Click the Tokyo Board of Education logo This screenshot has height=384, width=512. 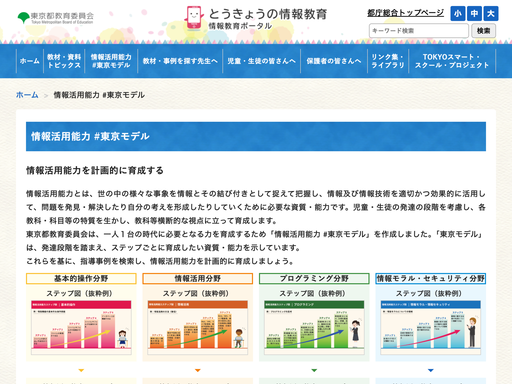[56, 18]
